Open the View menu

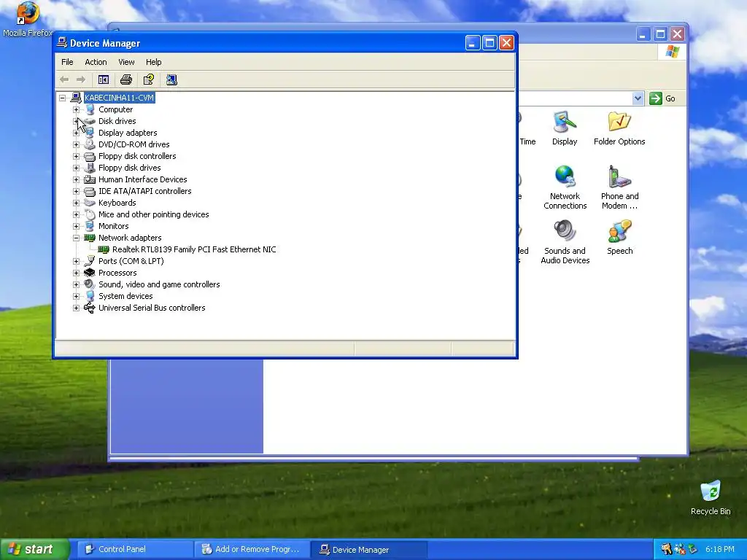(x=126, y=62)
